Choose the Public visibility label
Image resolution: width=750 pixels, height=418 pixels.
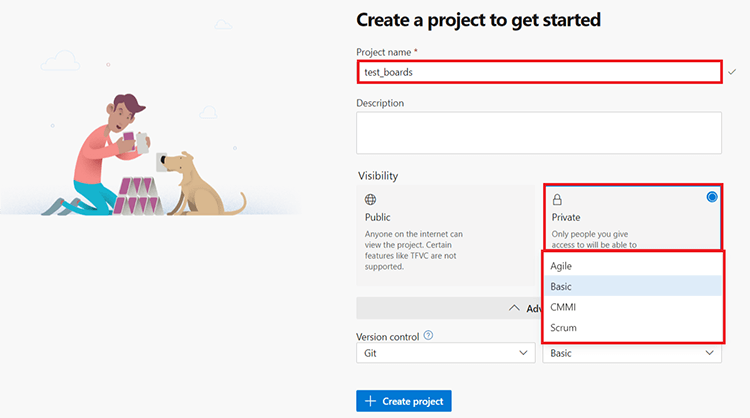pyautogui.click(x=377, y=217)
